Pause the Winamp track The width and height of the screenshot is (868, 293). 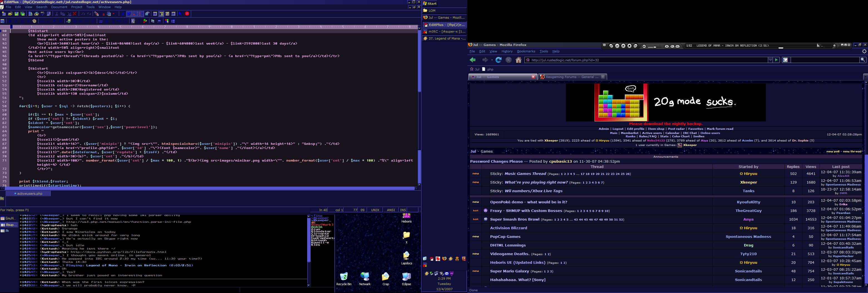(623, 46)
